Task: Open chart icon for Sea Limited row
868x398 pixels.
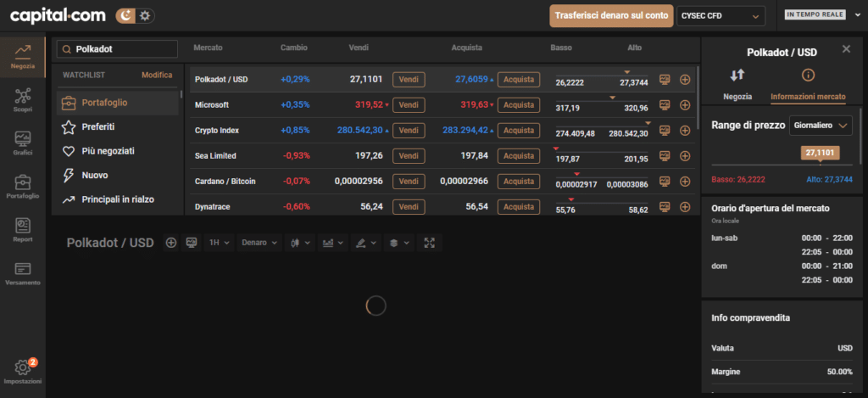Action: pos(665,156)
